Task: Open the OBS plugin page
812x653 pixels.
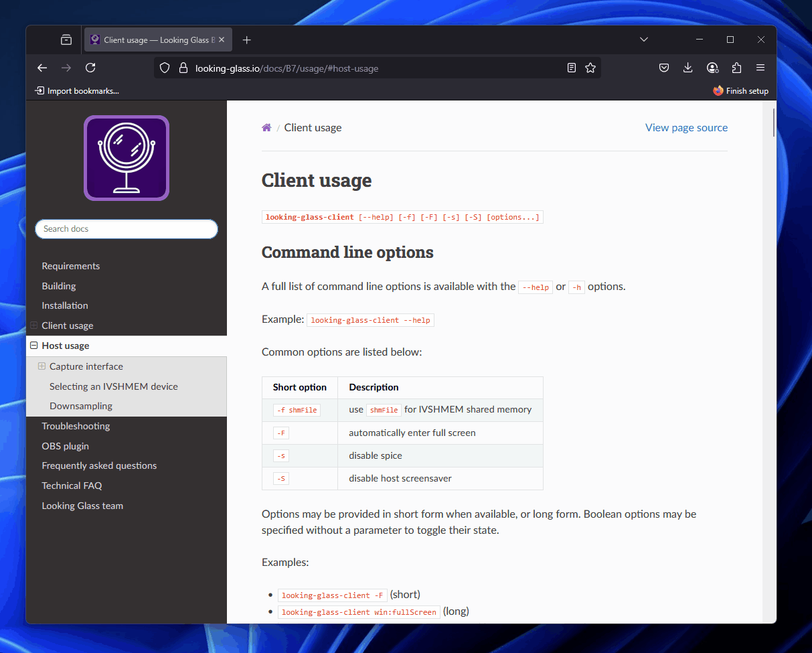Action: coord(66,446)
